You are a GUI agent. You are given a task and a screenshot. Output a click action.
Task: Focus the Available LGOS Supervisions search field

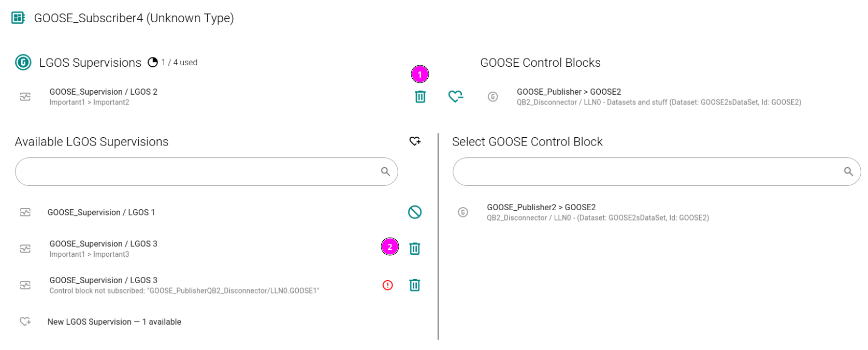(x=207, y=171)
